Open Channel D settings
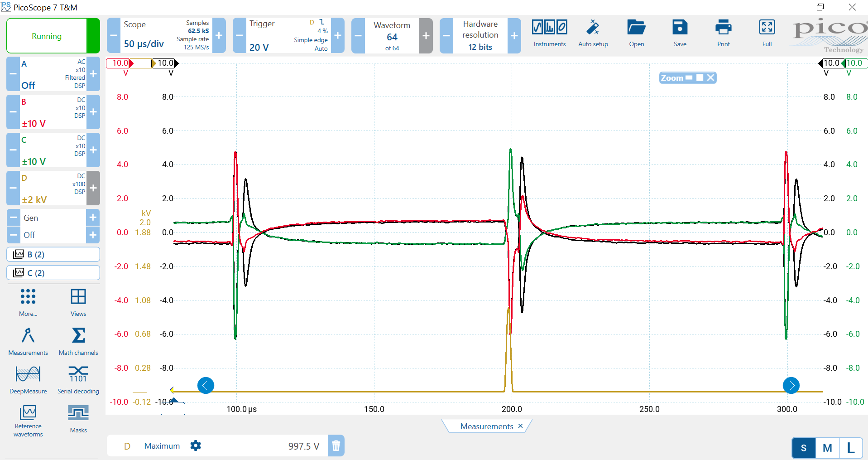 [53, 188]
